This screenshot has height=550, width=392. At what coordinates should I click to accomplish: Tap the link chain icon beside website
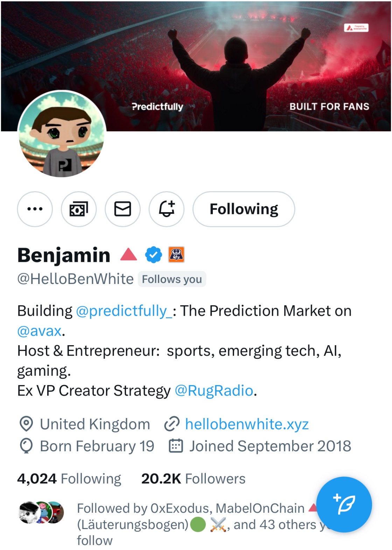click(x=172, y=424)
